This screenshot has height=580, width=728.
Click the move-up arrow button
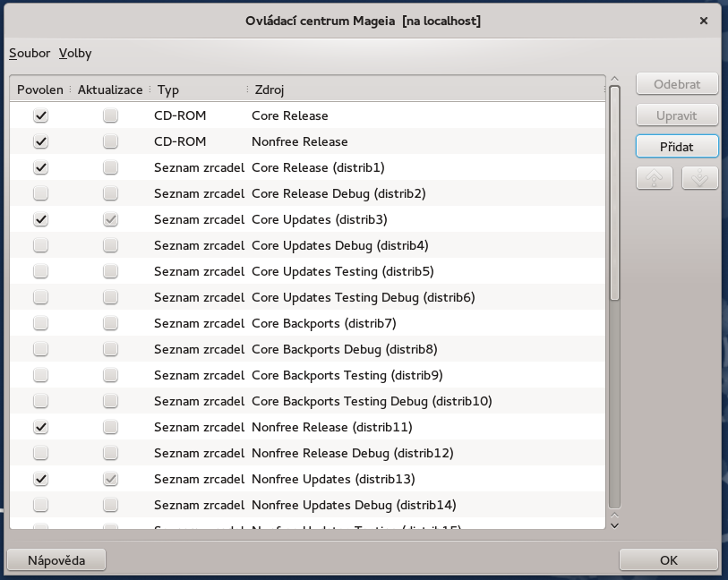(655, 178)
